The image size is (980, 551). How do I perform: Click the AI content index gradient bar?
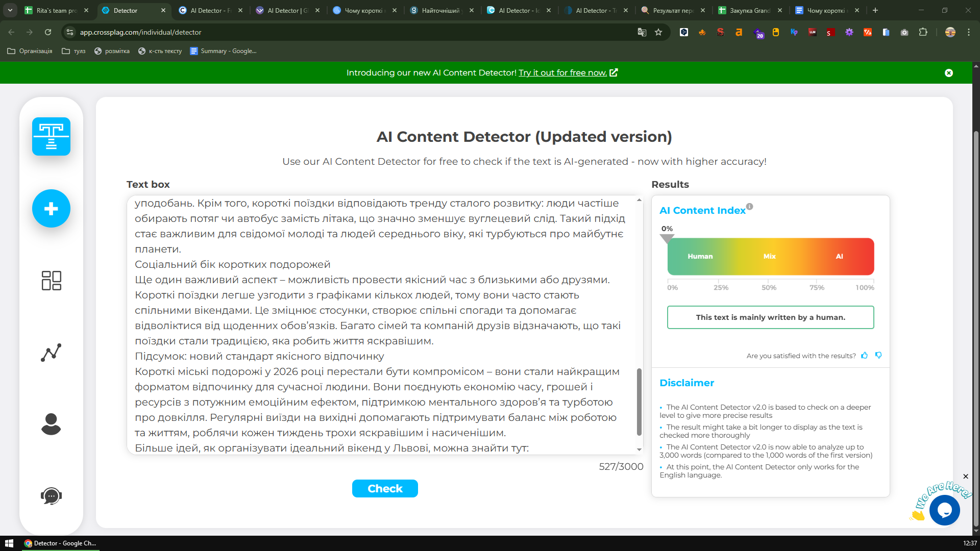click(770, 257)
